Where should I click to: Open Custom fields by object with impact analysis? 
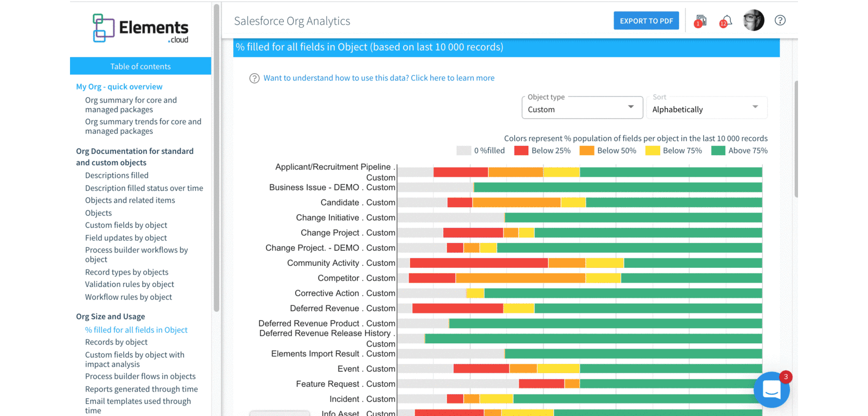pos(135,360)
